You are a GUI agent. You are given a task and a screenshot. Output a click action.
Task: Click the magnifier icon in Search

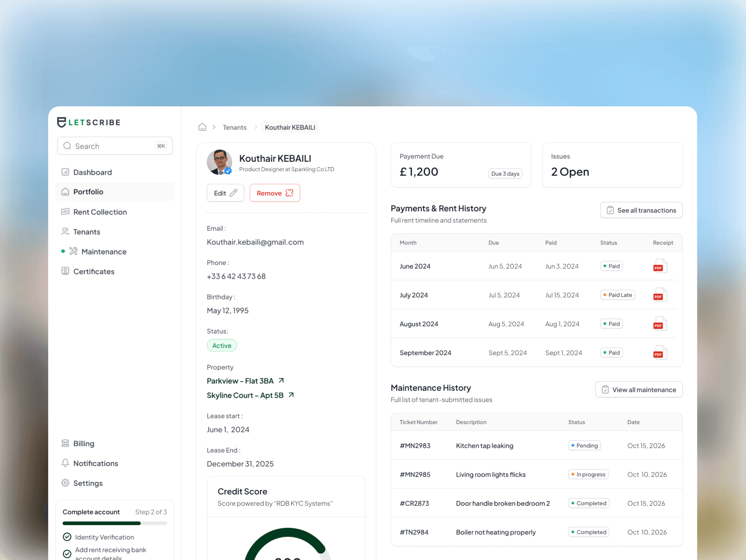68,146
